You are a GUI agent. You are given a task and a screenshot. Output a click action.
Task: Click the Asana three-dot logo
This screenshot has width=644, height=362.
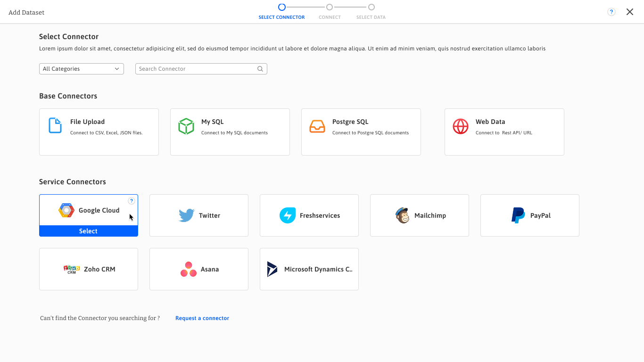point(189,269)
